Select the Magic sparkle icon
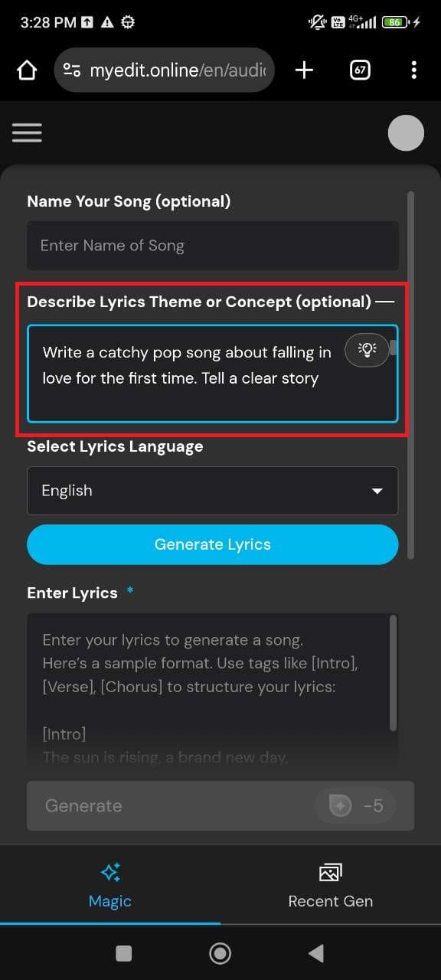Screen dimensions: 441x980 click(109, 872)
